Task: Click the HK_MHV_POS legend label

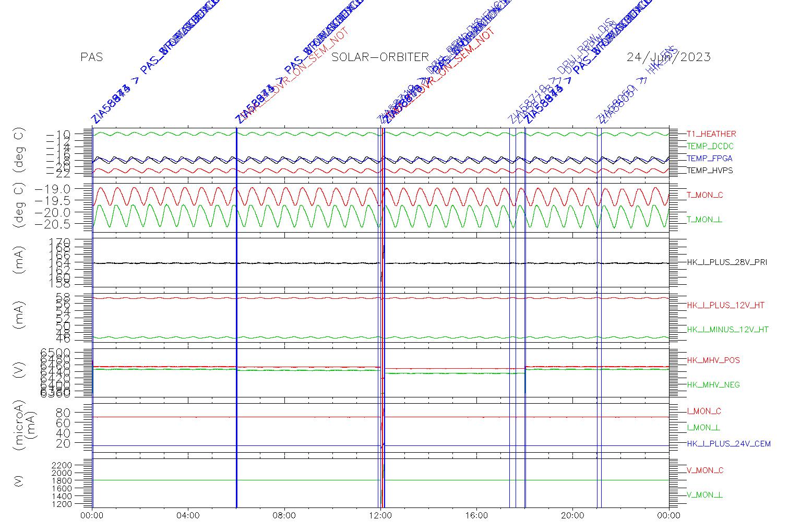Action: click(713, 360)
